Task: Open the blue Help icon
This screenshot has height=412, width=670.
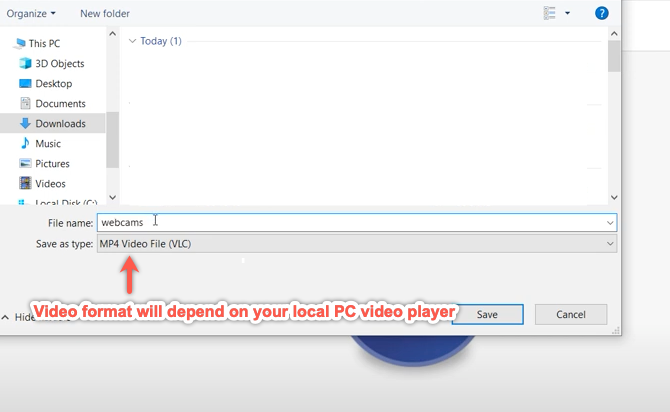Action: pyautogui.click(x=602, y=13)
